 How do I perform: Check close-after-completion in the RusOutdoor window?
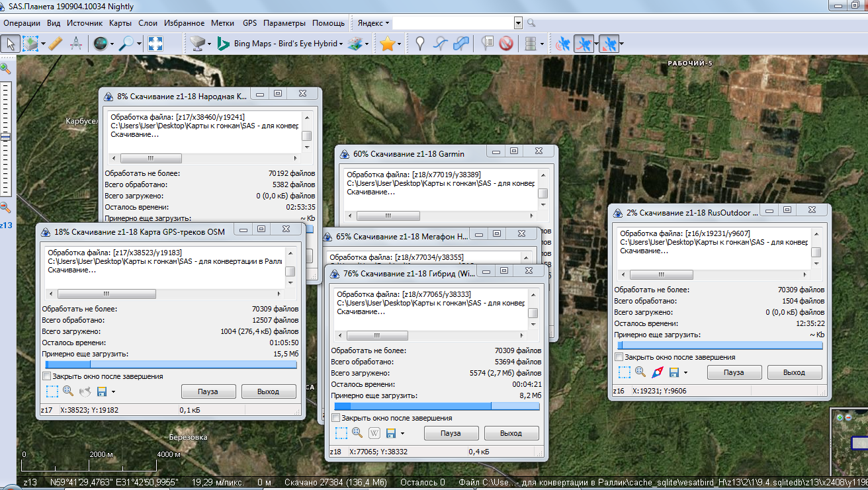(619, 357)
